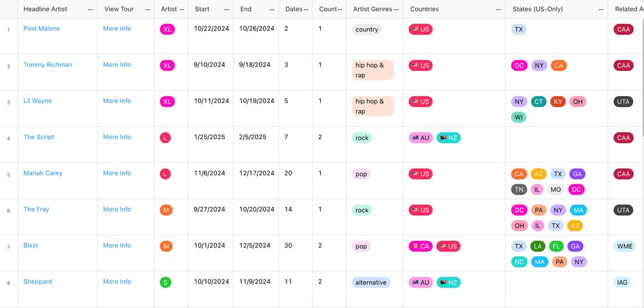Open Countries column options menu
This screenshot has height=308, width=644.
click(x=498, y=9)
